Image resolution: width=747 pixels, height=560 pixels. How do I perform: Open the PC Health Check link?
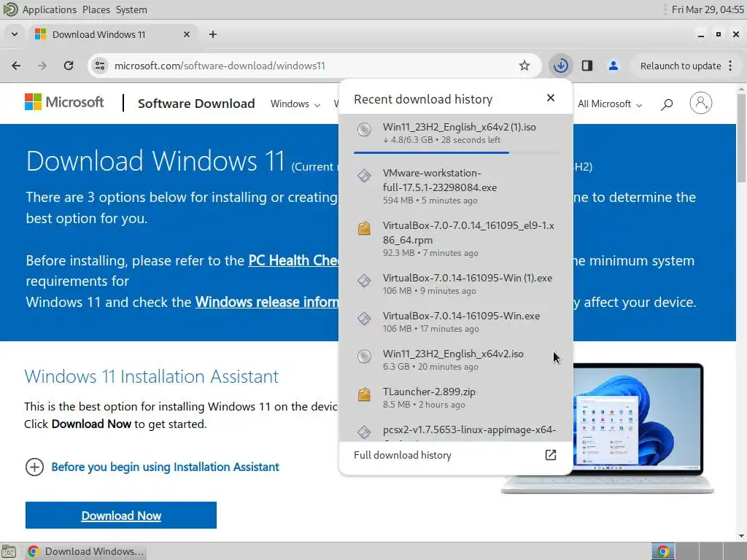293,260
